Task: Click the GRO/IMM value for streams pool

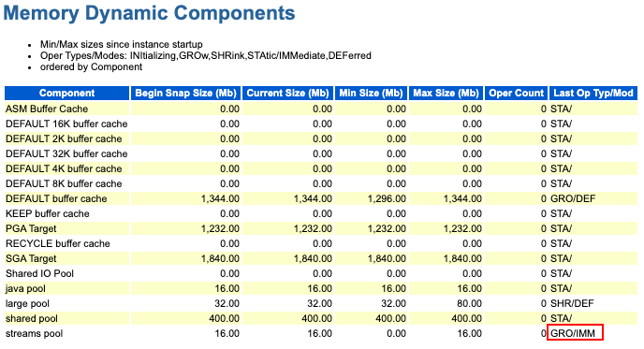Action: coord(573,334)
